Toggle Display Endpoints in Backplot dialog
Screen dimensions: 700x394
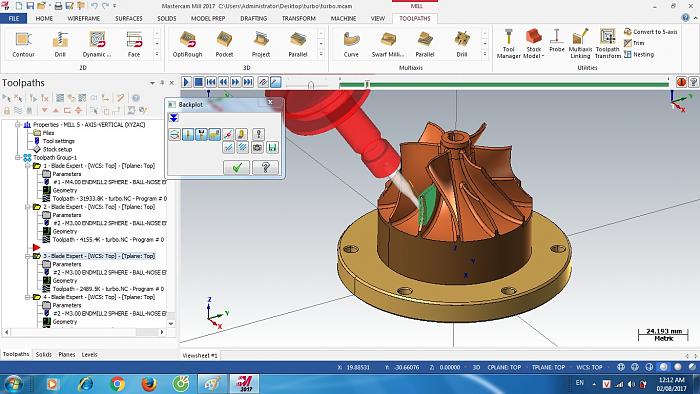228,134
